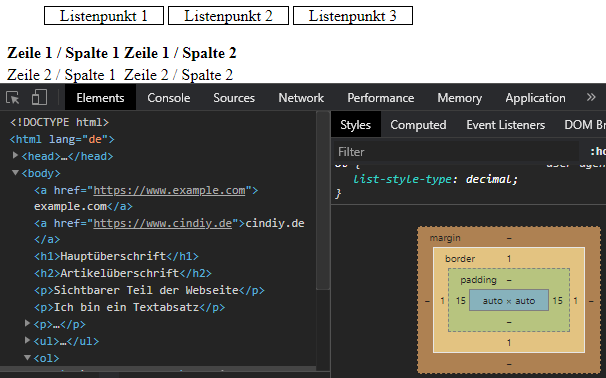Click the Zeile 1 / Spalte 1 header cell

click(x=63, y=53)
